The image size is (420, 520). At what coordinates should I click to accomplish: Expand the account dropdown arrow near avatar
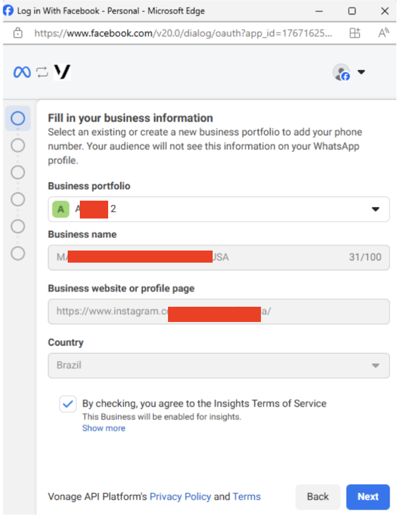361,72
